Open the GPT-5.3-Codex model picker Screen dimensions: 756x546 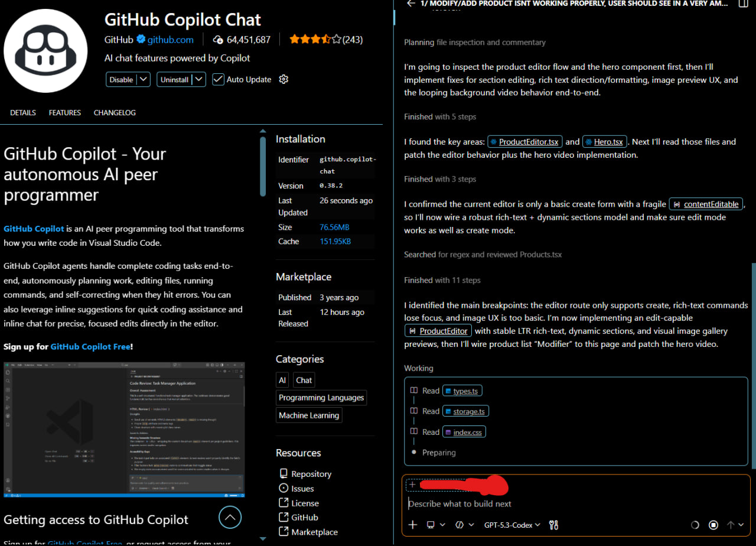[512, 525]
